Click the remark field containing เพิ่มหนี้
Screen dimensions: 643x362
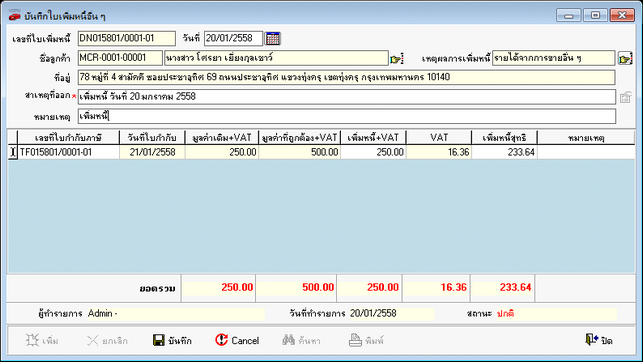347,116
